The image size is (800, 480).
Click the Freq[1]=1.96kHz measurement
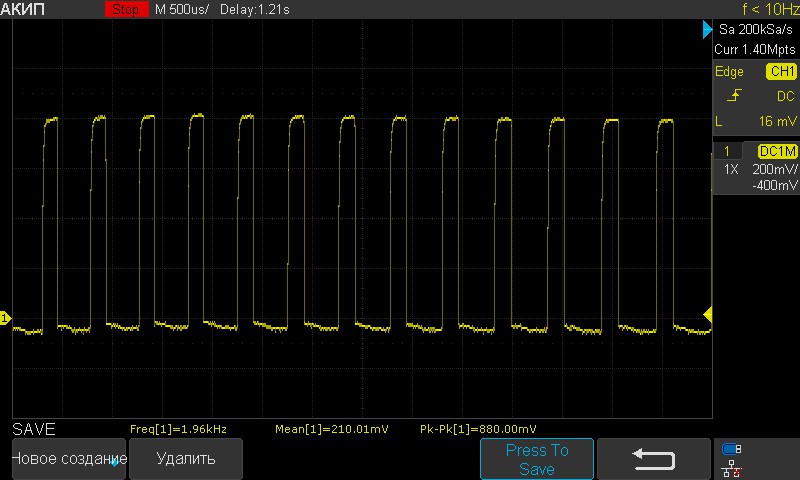coord(178,429)
